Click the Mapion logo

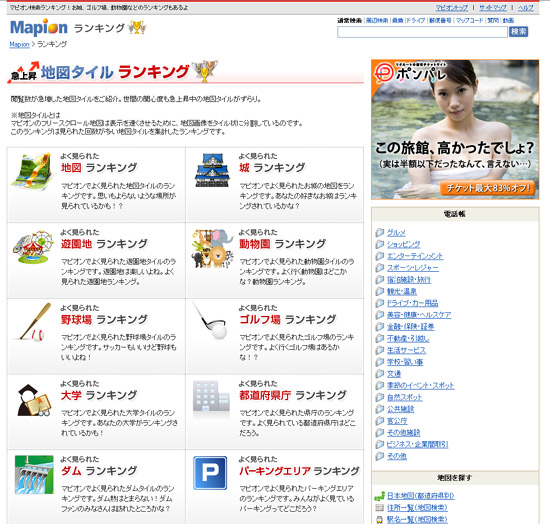[39, 27]
